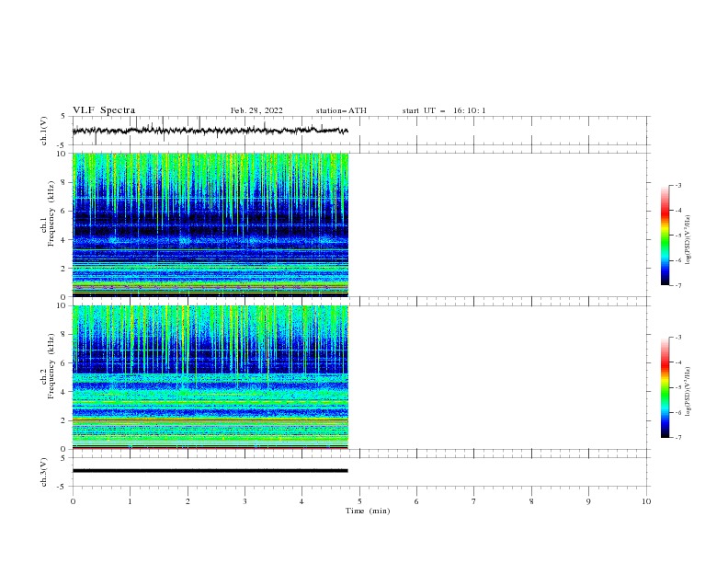Click the ch.2 color scale bar
The height and width of the screenshot is (563, 728).
pyautogui.click(x=665, y=387)
